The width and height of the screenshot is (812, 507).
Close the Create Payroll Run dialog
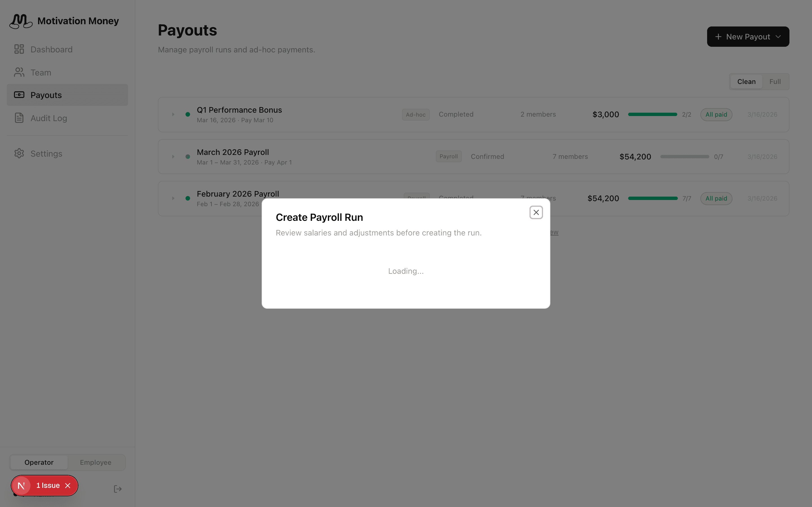click(x=536, y=213)
